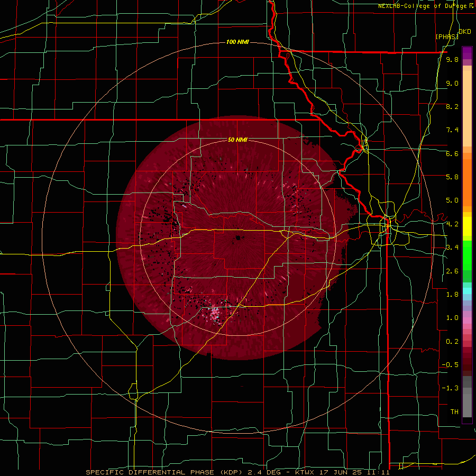
Task: Pick the pink band of the color scale
Action: [467, 321]
